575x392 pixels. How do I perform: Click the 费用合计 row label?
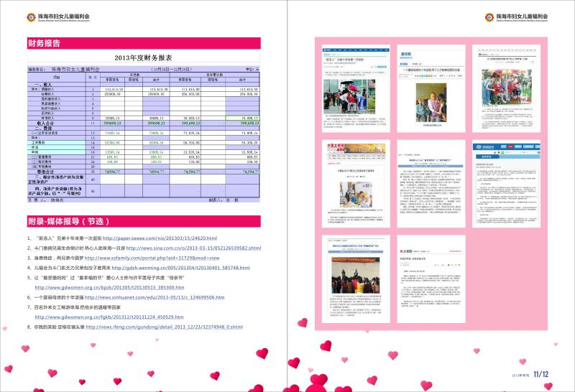(45, 172)
